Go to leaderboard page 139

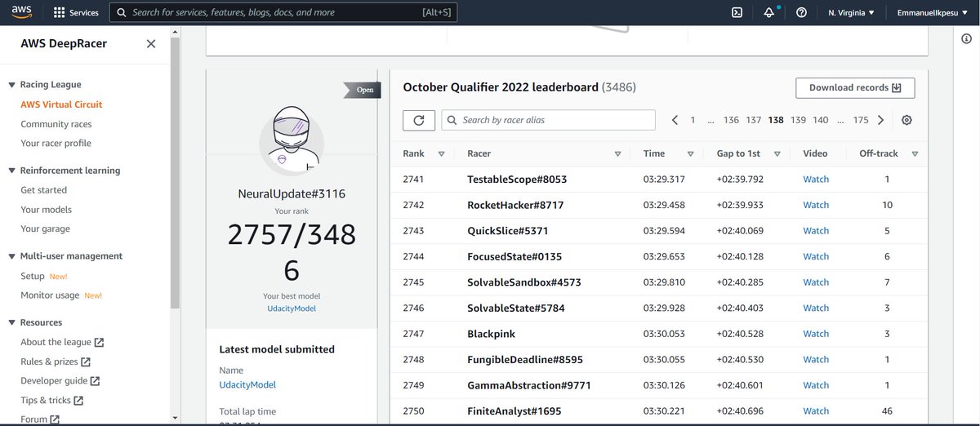[x=798, y=120]
